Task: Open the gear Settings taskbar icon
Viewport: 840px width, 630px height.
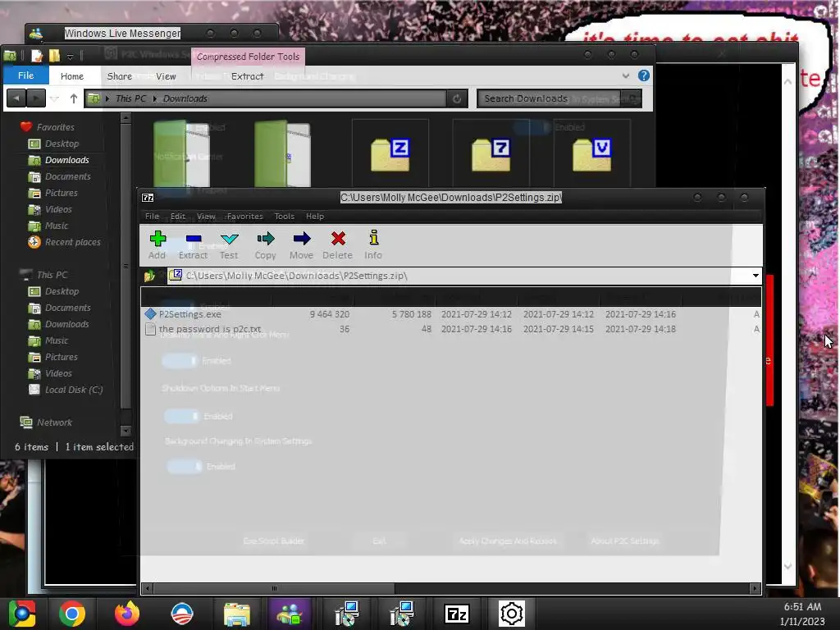Action: 512,614
